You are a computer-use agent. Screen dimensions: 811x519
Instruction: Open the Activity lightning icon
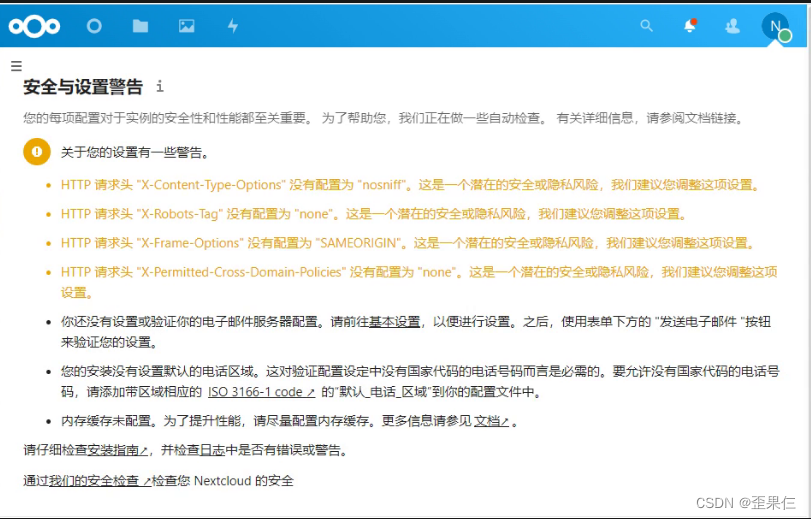coord(233,26)
